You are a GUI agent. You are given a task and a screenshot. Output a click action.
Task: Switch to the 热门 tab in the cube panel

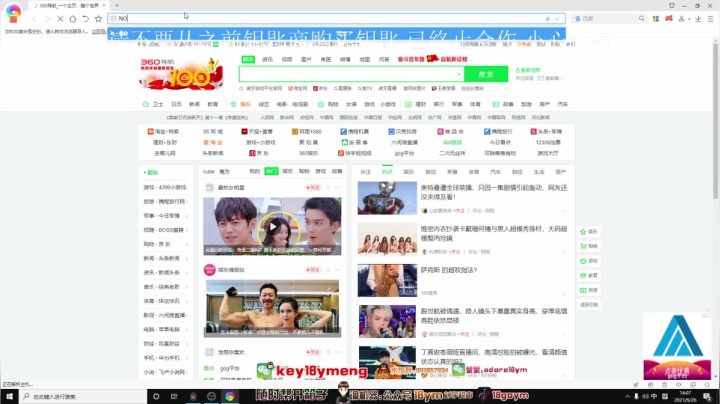[271, 171]
